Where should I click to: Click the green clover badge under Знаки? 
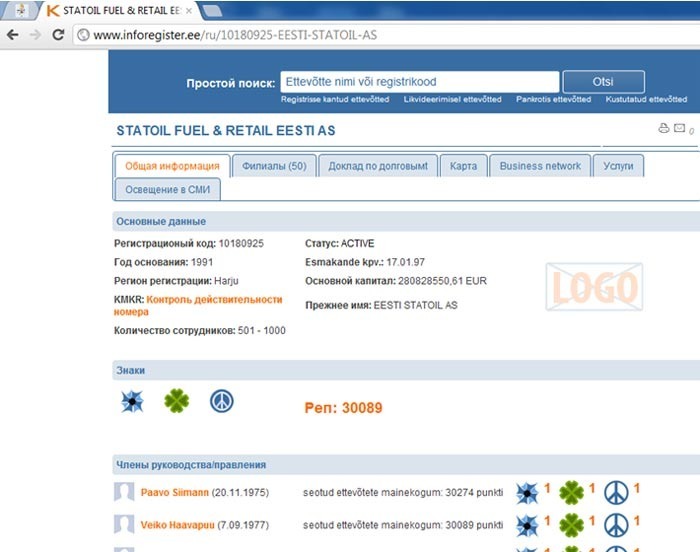177,401
